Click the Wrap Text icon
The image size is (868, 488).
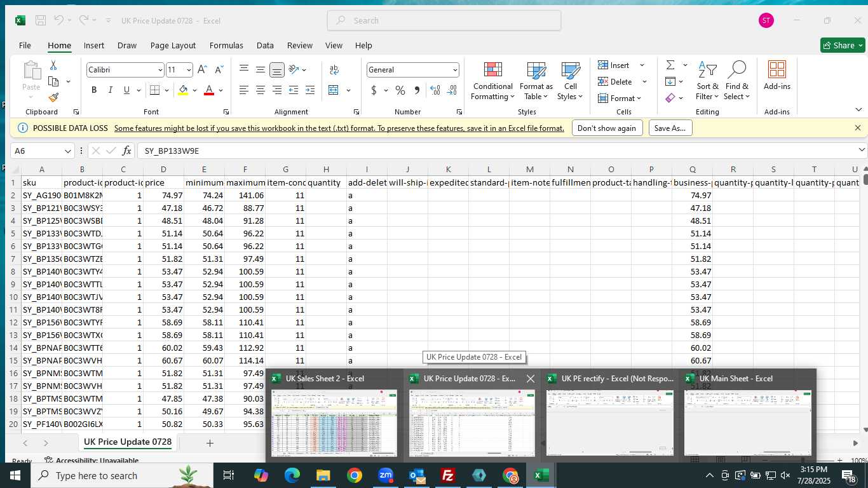click(334, 70)
